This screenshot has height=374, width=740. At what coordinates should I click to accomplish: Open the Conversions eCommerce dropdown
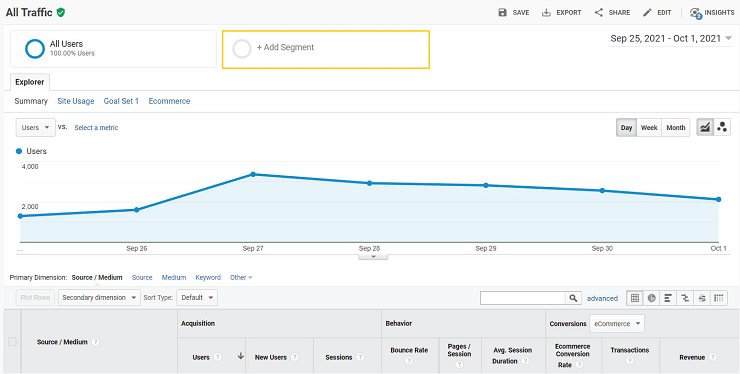click(x=617, y=324)
